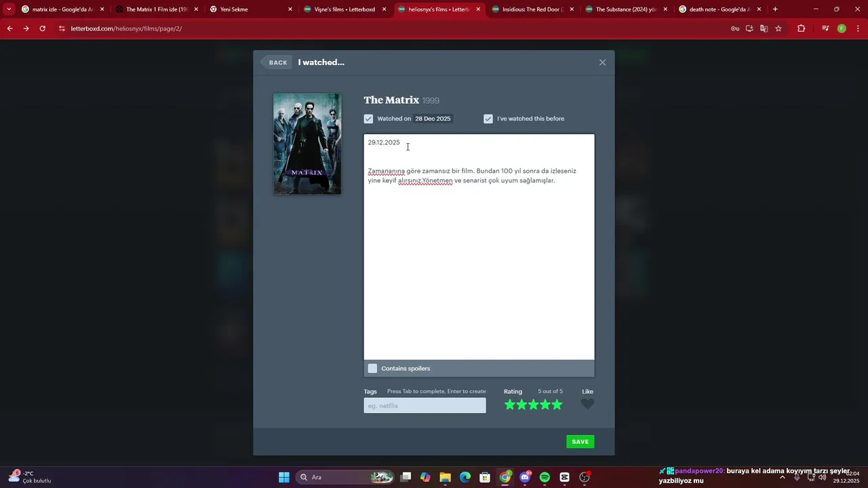The width and height of the screenshot is (868, 488).
Task: Click site information icon in address bar
Action: [62, 28]
